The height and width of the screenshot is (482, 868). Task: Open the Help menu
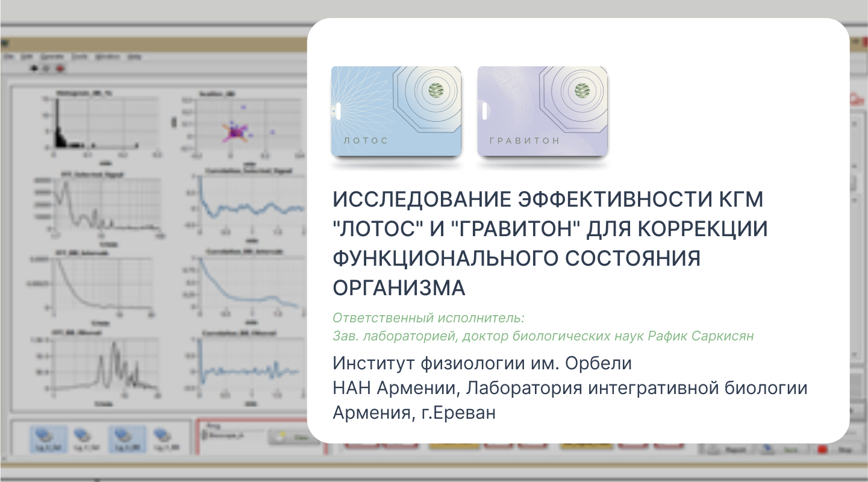134,56
